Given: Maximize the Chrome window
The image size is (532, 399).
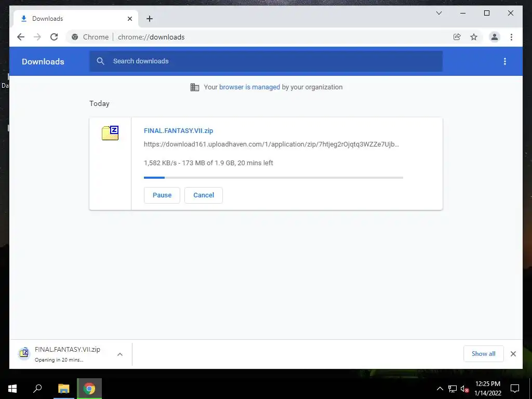Looking at the screenshot, I should click(486, 13).
